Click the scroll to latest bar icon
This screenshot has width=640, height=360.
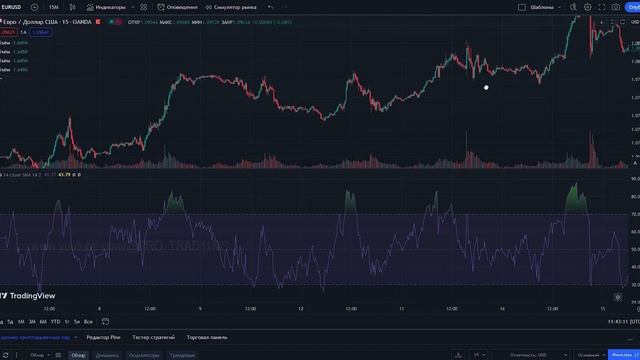pyautogui.click(x=618, y=297)
